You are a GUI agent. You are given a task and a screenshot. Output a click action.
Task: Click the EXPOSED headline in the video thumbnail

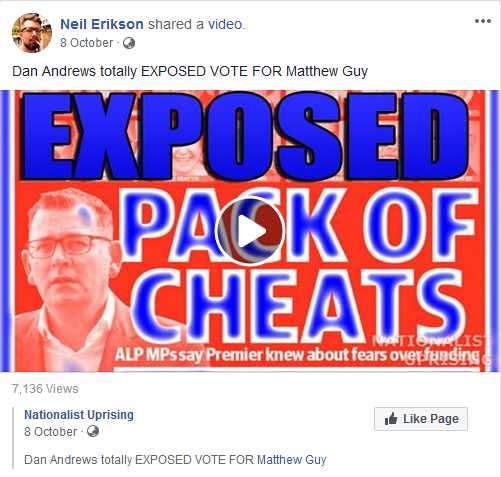pyautogui.click(x=245, y=136)
